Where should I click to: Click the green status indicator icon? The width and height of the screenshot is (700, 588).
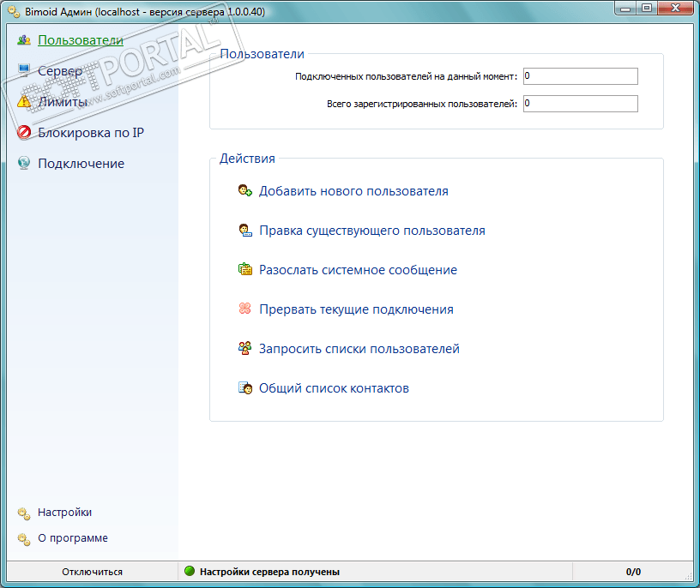[190, 571]
